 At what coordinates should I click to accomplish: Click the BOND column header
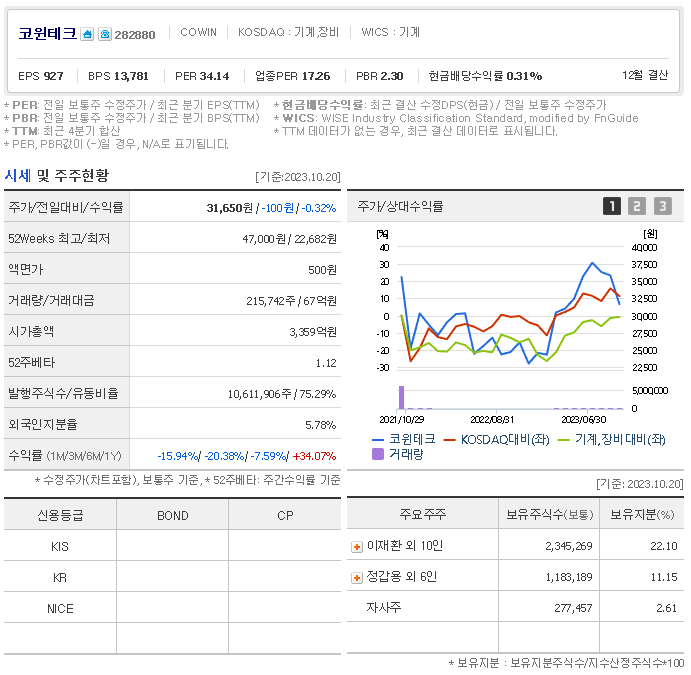click(173, 516)
